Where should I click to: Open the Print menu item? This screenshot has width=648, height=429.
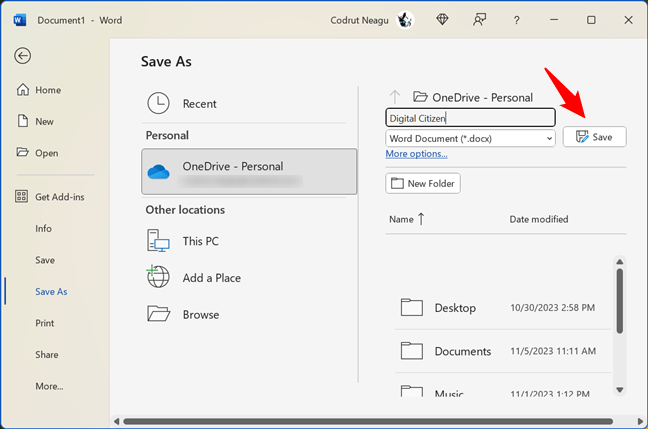click(x=45, y=323)
